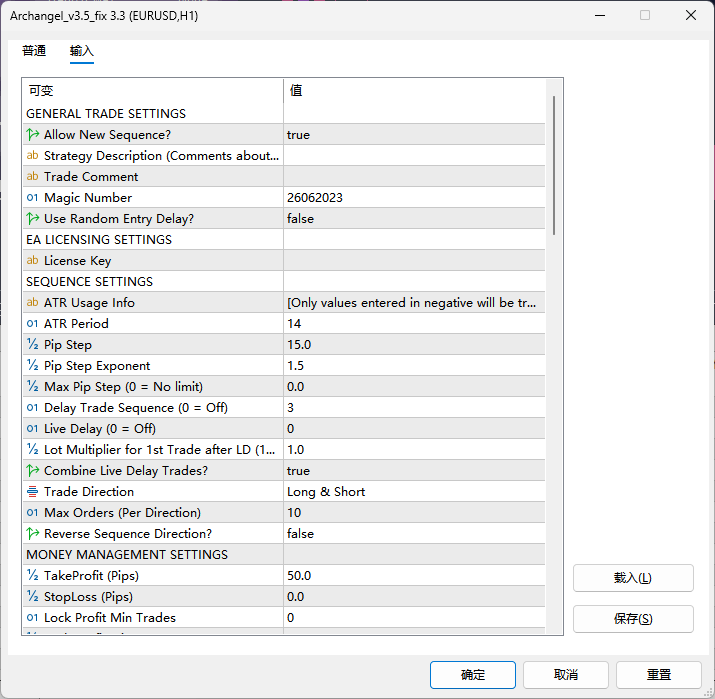Click the double icon beside TakeProfit (Pips)
Viewport: 715px width, 699px height.
tap(32, 576)
